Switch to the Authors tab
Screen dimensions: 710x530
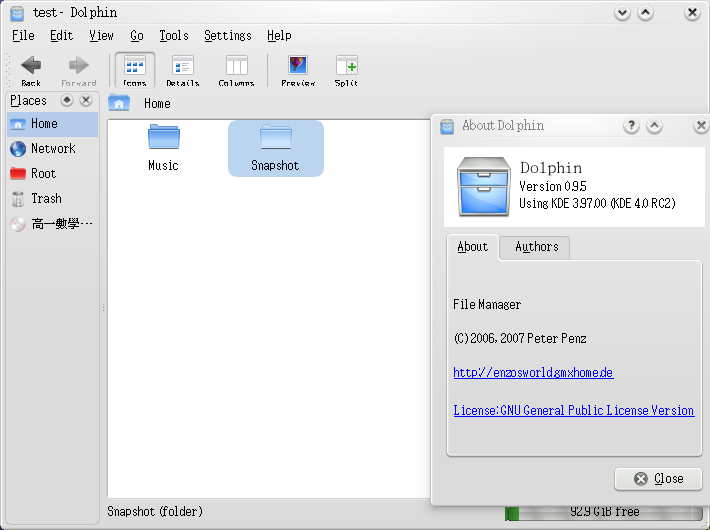coord(536,247)
